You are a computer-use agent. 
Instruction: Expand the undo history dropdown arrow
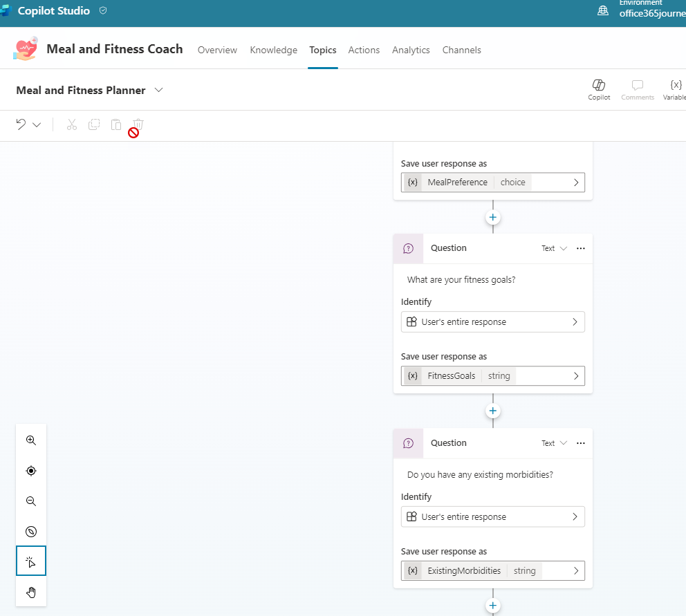[37, 125]
